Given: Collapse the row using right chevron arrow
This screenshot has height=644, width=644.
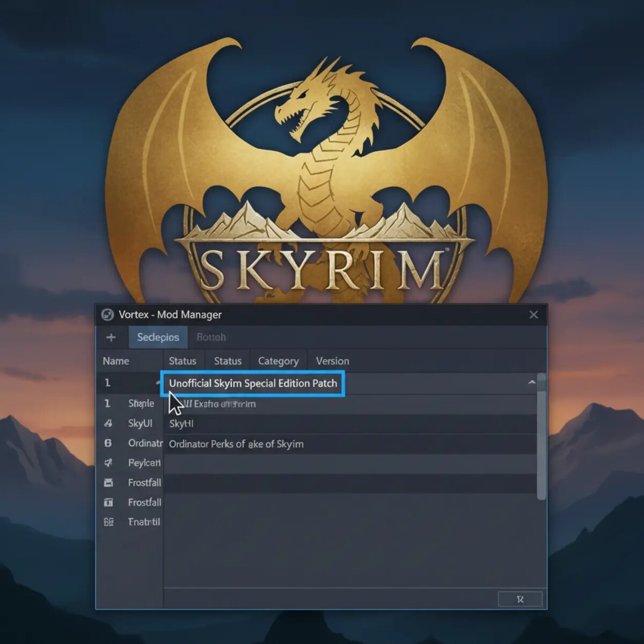Looking at the screenshot, I should (531, 383).
